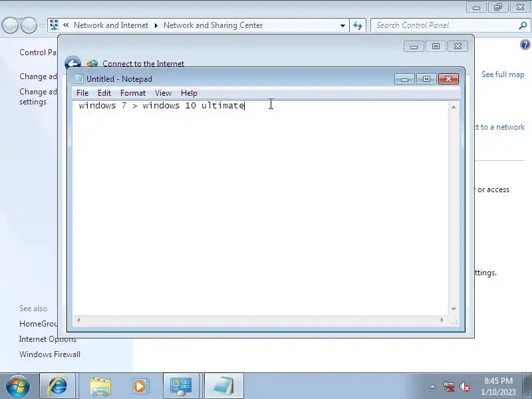Maximize the Notepad window
Image resolution: width=532 pixels, height=399 pixels.
(x=426, y=79)
